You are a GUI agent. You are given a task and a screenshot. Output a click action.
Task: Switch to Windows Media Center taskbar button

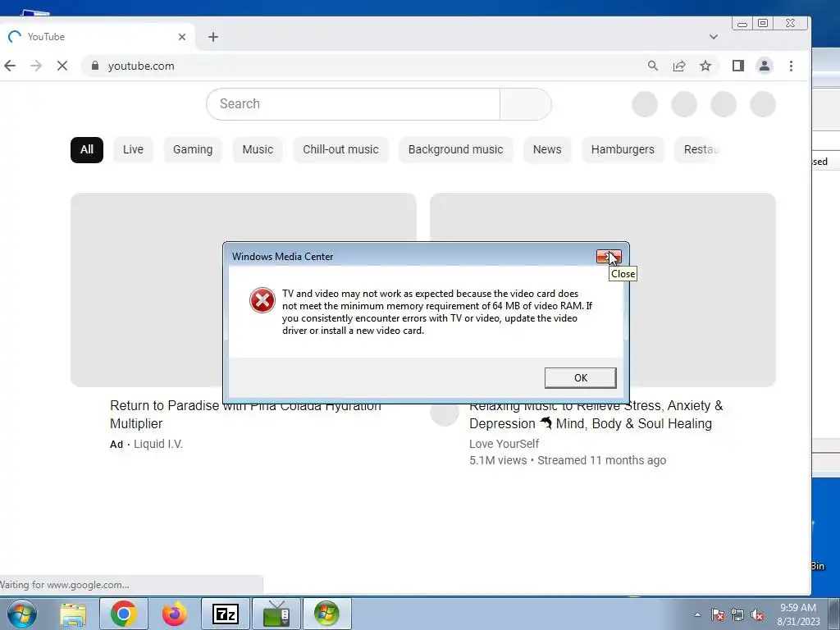tap(326, 614)
